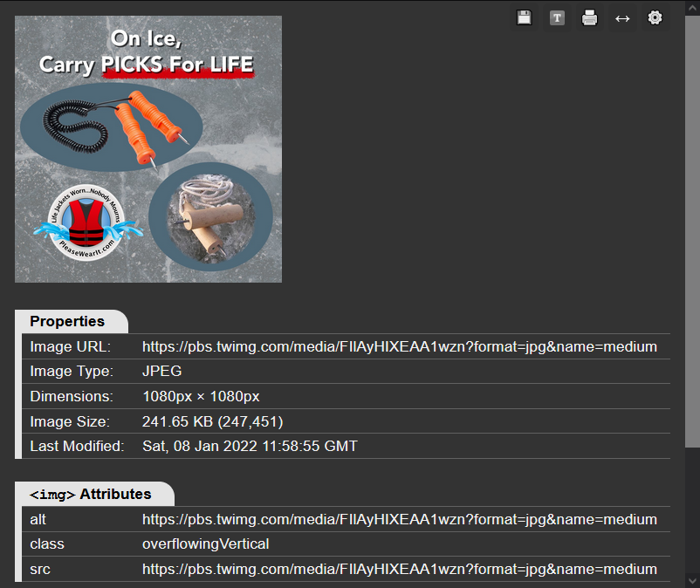Viewport: 700px width, 588px height.
Task: Click the 'Image Size:' label
Action: tap(70, 421)
